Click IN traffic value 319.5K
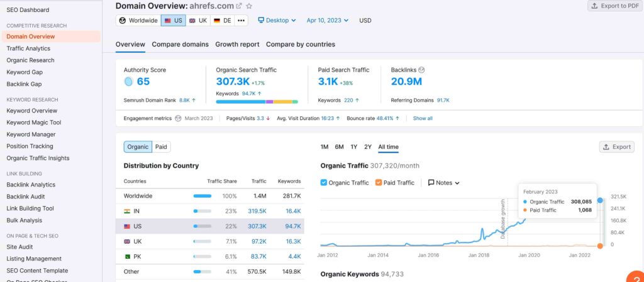 (x=257, y=211)
